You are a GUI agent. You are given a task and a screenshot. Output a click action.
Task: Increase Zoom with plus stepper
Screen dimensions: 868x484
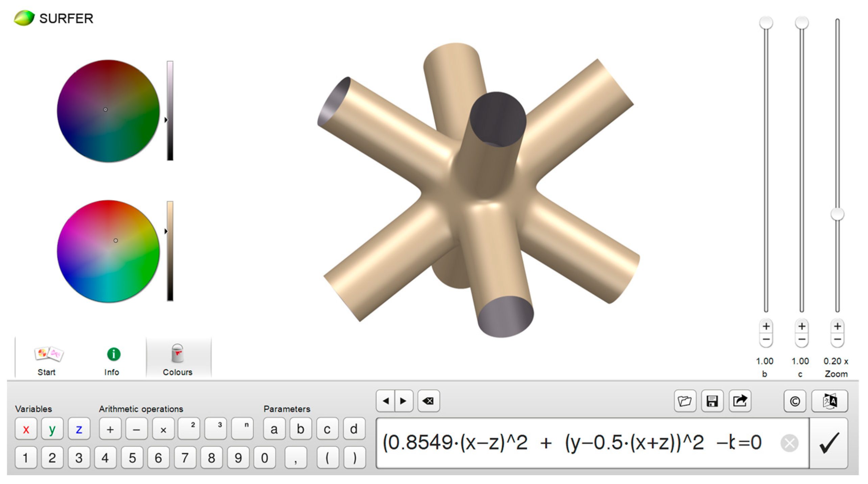coord(837,326)
